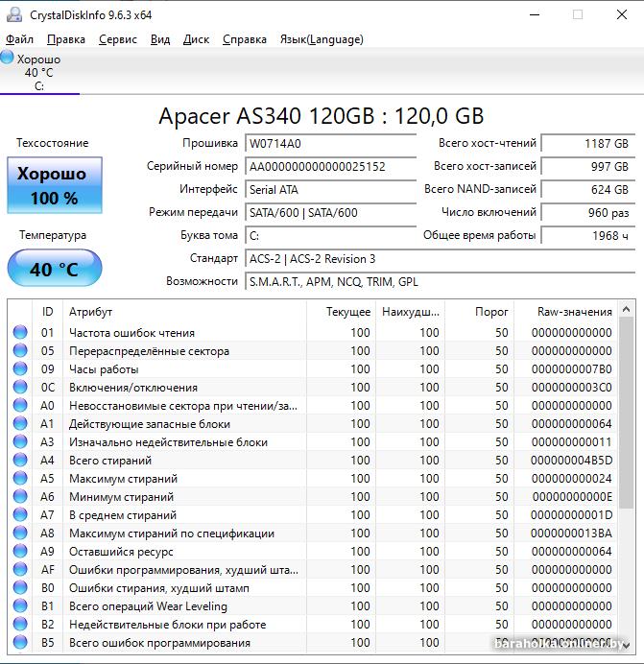Viewport: 644px width, 664px height.
Task: Click the total working time value 1968 ч
Action: tap(588, 235)
